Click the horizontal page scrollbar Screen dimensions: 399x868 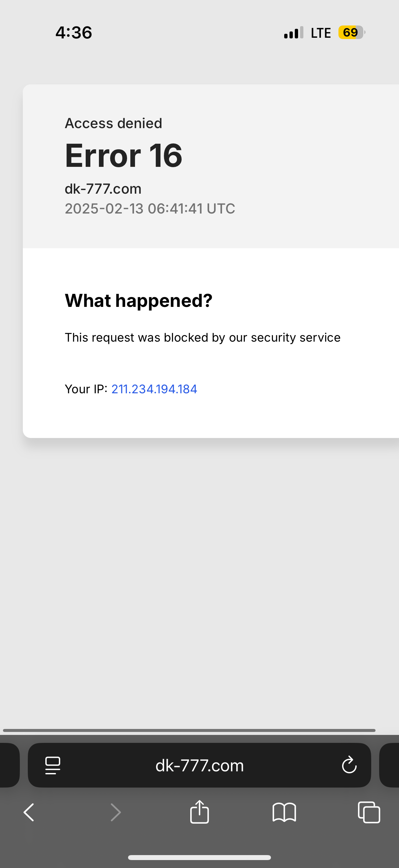pos(189,731)
